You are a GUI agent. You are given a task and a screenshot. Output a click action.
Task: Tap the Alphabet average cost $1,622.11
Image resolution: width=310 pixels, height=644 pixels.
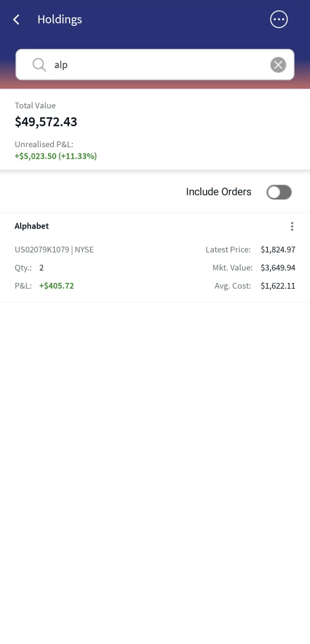(x=278, y=286)
